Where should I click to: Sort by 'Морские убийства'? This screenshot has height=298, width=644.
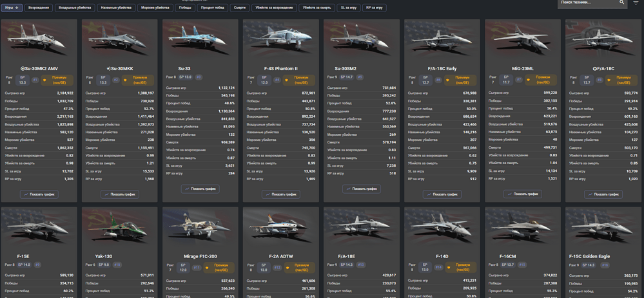[155, 8]
